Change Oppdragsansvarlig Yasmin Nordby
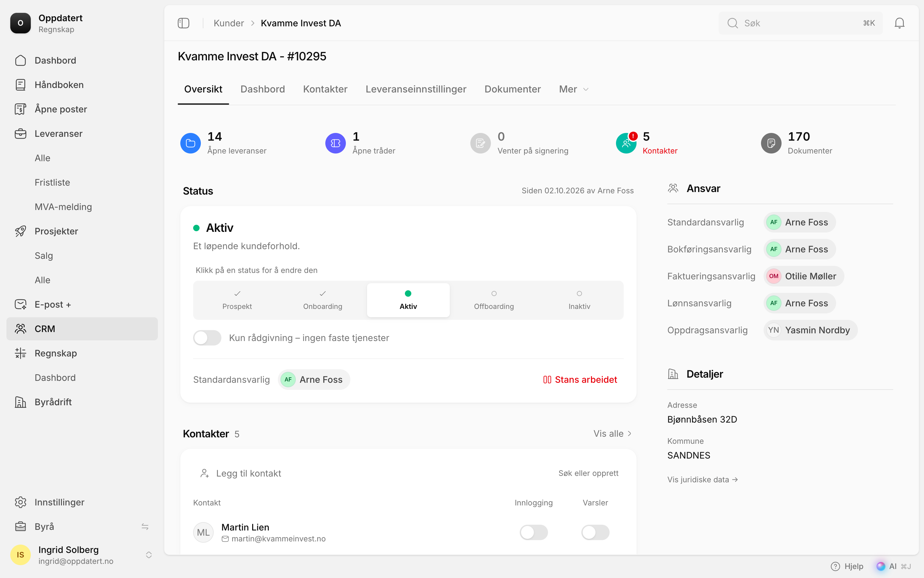 coord(810,330)
